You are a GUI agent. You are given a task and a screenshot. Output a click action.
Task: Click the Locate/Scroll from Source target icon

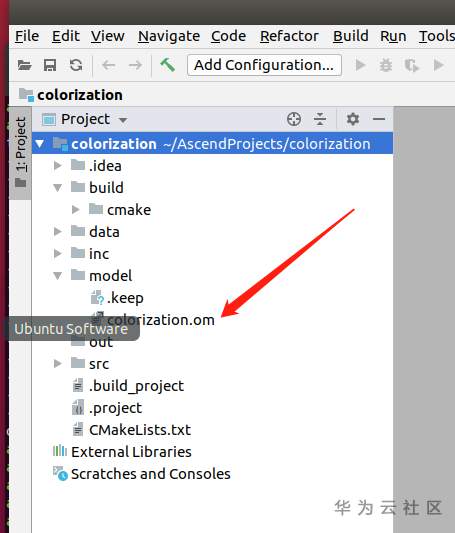coord(294,119)
